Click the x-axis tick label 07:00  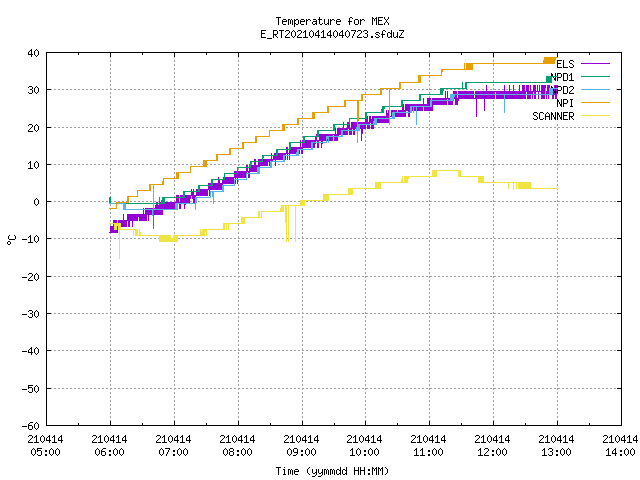[x=173, y=452]
